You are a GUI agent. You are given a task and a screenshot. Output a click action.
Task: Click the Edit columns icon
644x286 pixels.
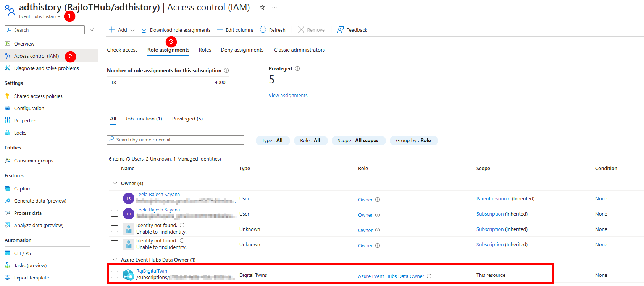[x=220, y=29]
